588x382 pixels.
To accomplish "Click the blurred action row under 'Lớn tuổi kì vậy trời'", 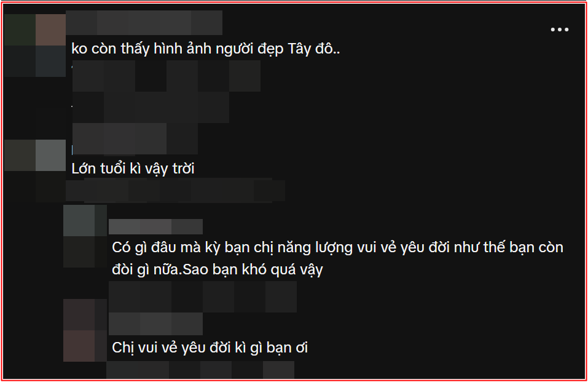I will (175, 191).
